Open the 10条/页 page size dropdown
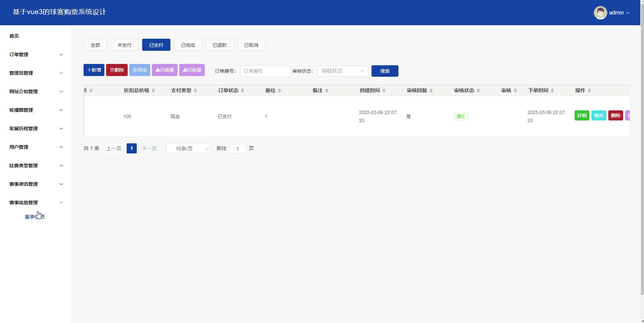The width and height of the screenshot is (644, 323). point(188,148)
